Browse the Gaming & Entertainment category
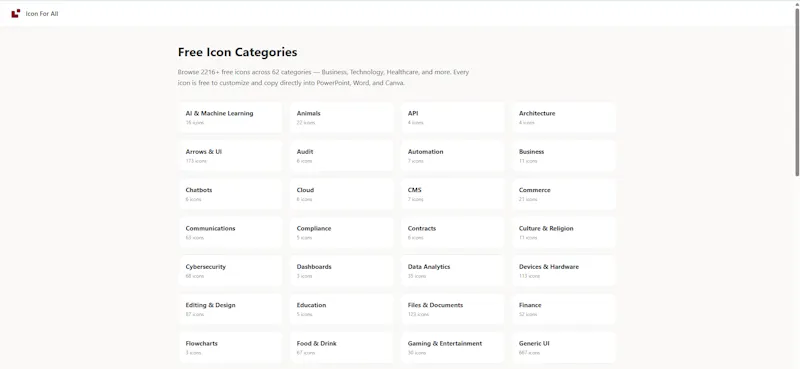Viewport: 800px width, 369px height. (x=453, y=347)
